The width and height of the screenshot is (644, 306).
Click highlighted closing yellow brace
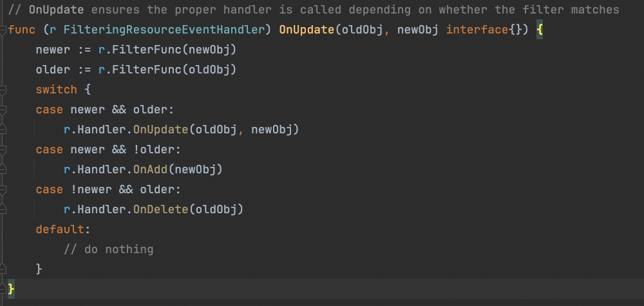click(10, 289)
